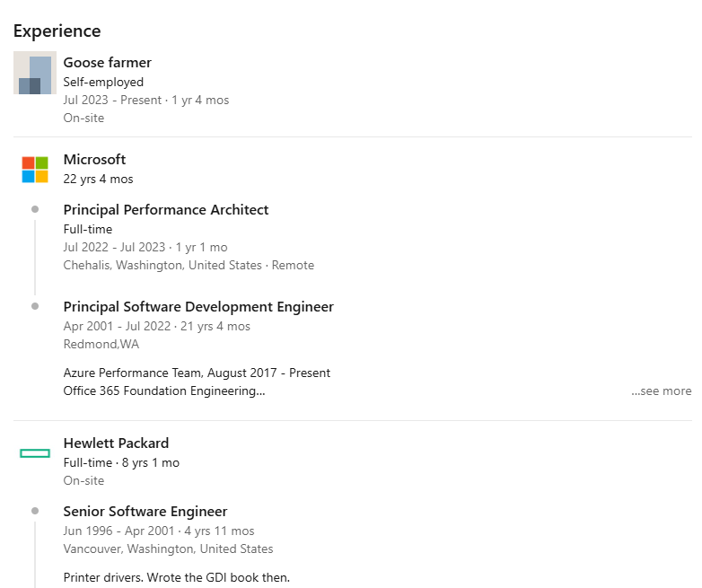Click the Microsoft company logo icon
Screen dimensions: 702x588
(35, 170)
